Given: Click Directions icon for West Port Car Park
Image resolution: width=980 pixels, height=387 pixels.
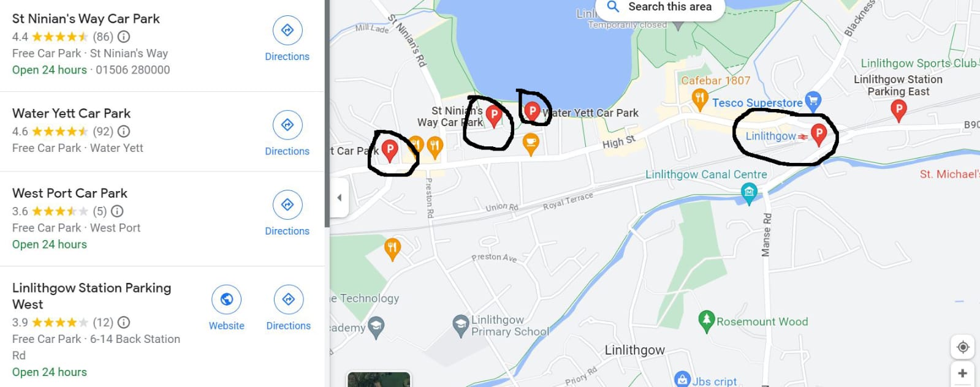Looking at the screenshot, I should (x=287, y=205).
